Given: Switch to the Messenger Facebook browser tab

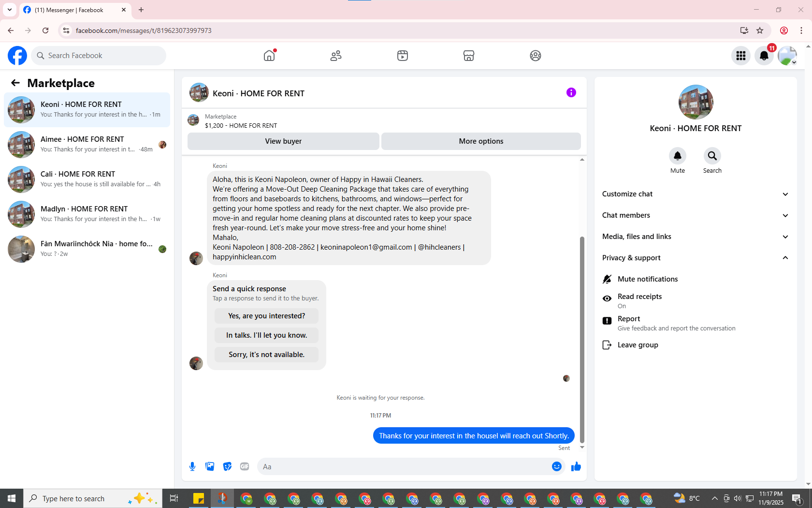Looking at the screenshot, I should [x=75, y=10].
